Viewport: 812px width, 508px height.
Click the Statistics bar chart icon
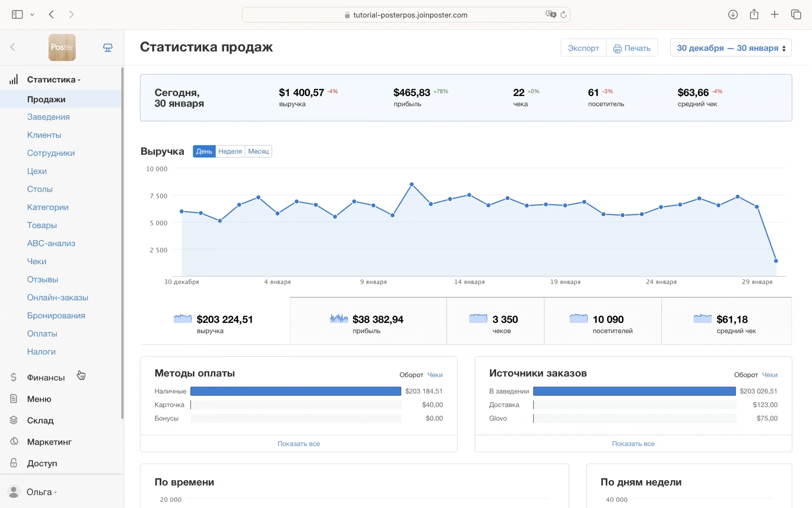[x=14, y=80]
